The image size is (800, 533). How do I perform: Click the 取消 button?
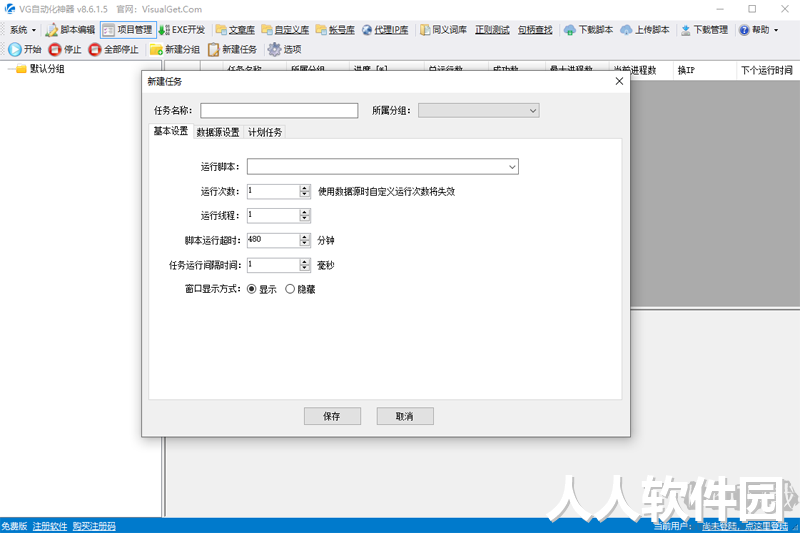pyautogui.click(x=405, y=416)
